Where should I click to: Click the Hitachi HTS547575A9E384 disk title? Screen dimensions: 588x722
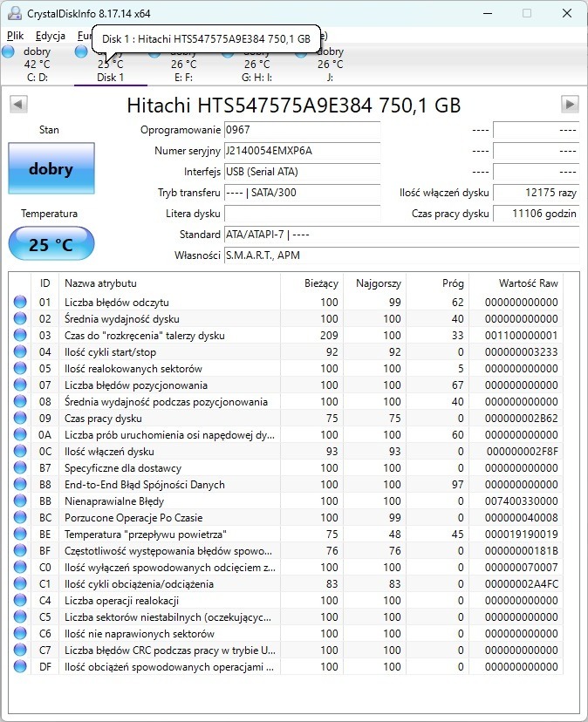[293, 105]
